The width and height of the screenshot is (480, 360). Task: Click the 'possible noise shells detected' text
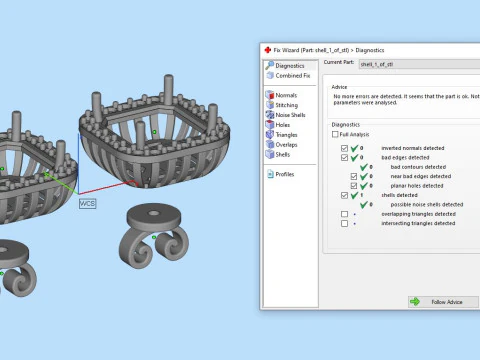coord(427,204)
